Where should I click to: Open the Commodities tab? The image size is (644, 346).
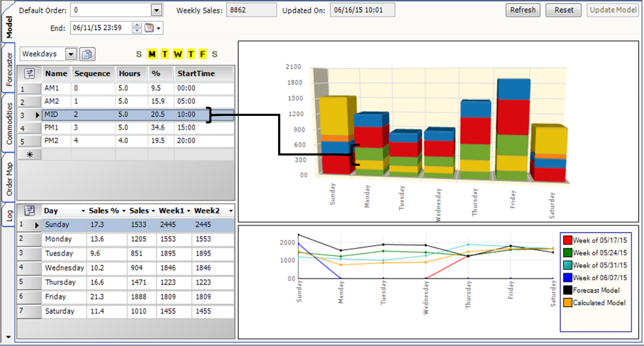(x=8, y=123)
